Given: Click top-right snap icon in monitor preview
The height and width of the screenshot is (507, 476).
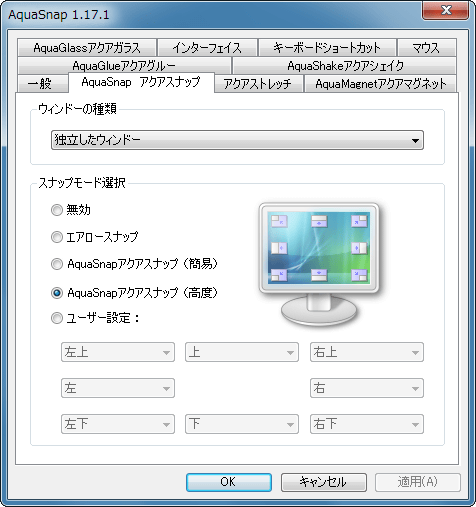Looking at the screenshot, I should coord(359,221).
